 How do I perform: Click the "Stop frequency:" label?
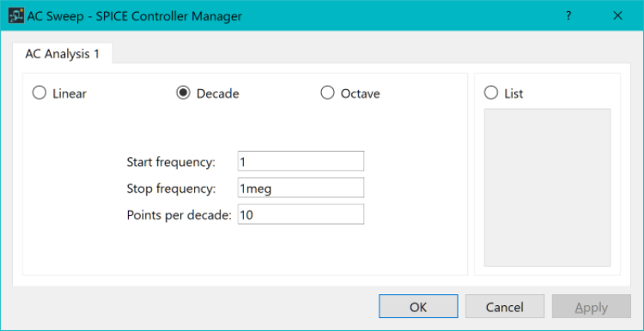tap(171, 189)
